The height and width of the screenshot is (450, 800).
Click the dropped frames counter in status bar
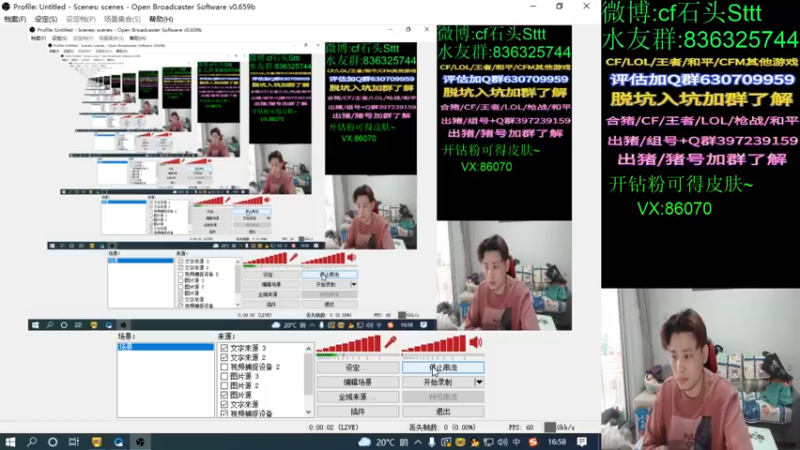click(x=442, y=428)
